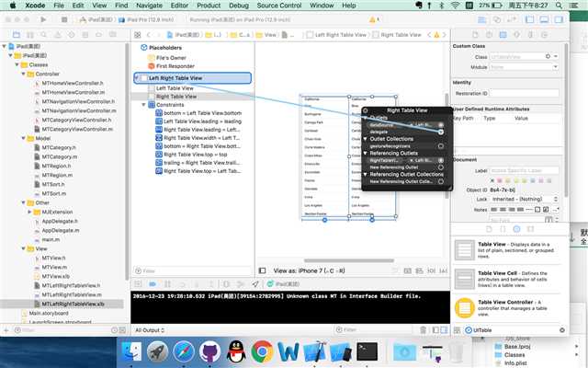Show the standard editor icon

482,19
